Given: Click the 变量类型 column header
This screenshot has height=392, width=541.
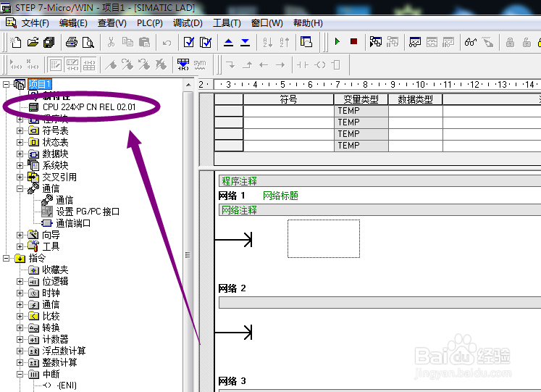Looking at the screenshot, I should [x=361, y=99].
